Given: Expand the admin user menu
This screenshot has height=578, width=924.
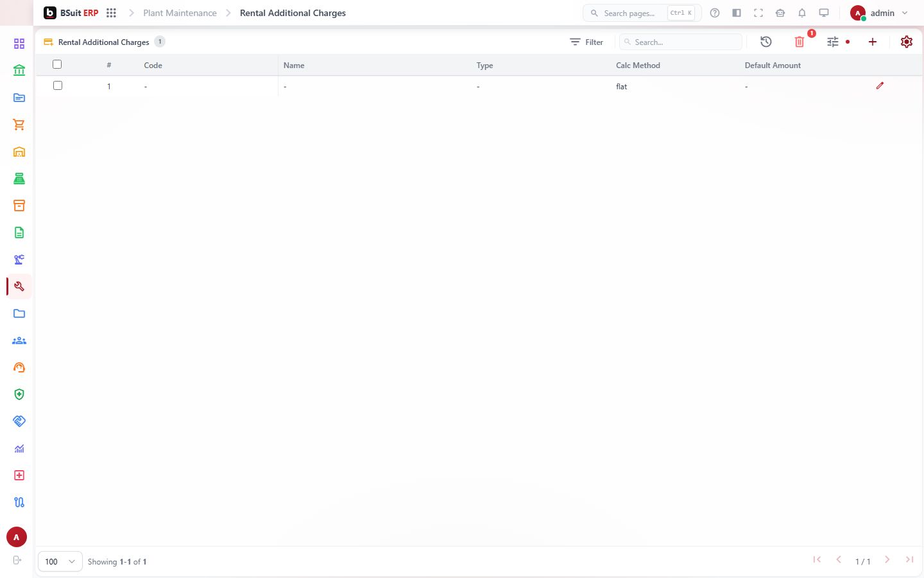Looking at the screenshot, I should [x=879, y=13].
